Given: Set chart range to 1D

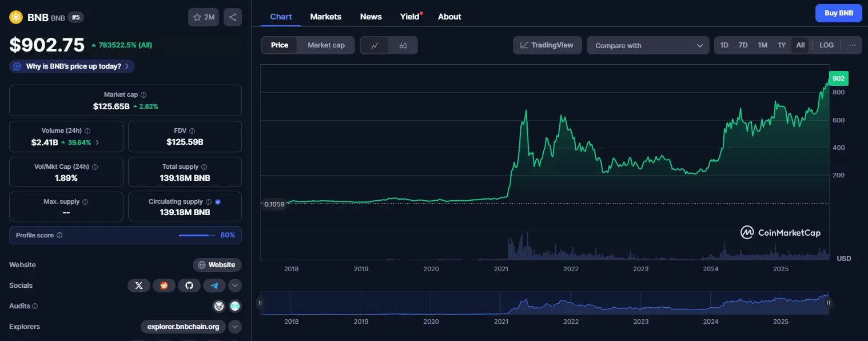Looking at the screenshot, I should point(724,45).
